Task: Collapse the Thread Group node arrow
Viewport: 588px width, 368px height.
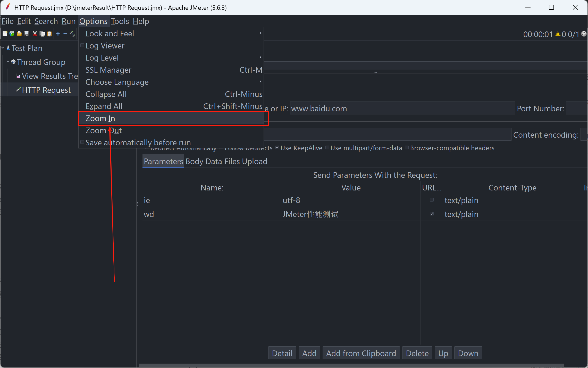Action: pos(8,62)
